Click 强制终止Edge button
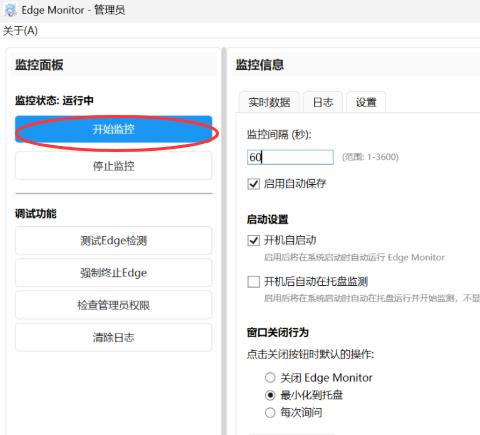 (x=113, y=273)
